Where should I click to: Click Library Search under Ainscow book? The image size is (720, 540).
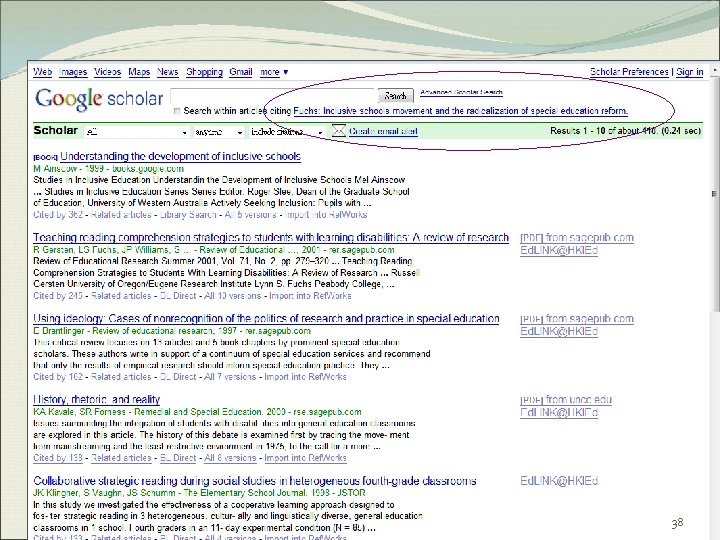click(188, 214)
